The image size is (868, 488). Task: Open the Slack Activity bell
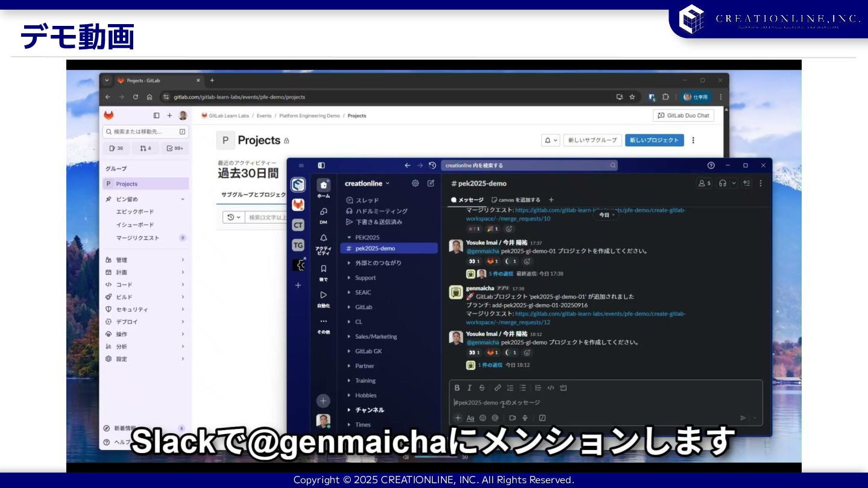324,244
